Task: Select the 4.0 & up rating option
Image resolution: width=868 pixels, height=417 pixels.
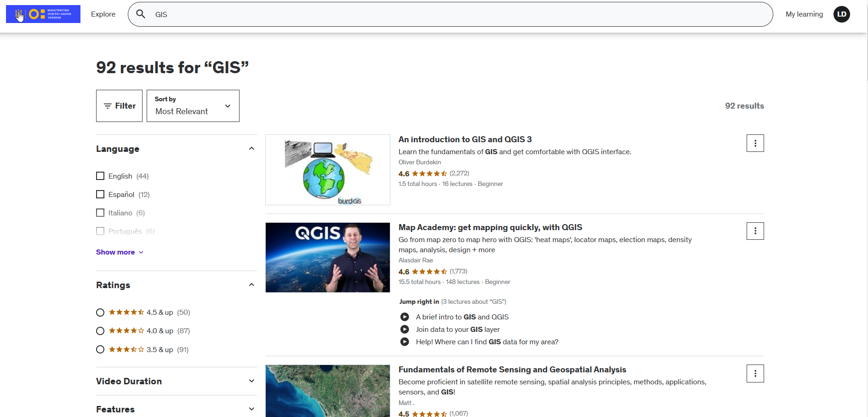Action: pos(100,331)
